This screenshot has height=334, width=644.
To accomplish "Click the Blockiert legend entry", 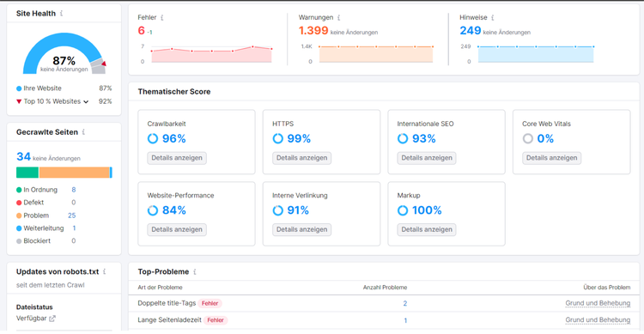I will coord(33,240).
